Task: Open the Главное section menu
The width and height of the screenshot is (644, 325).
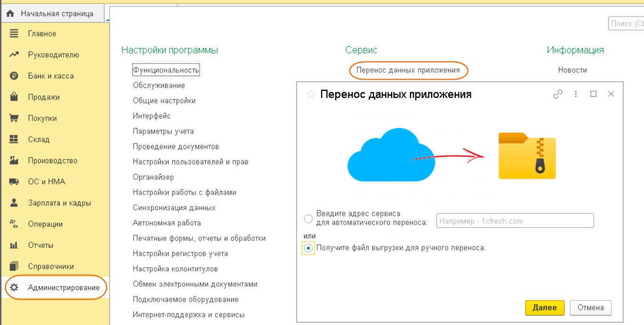Action: click(42, 33)
